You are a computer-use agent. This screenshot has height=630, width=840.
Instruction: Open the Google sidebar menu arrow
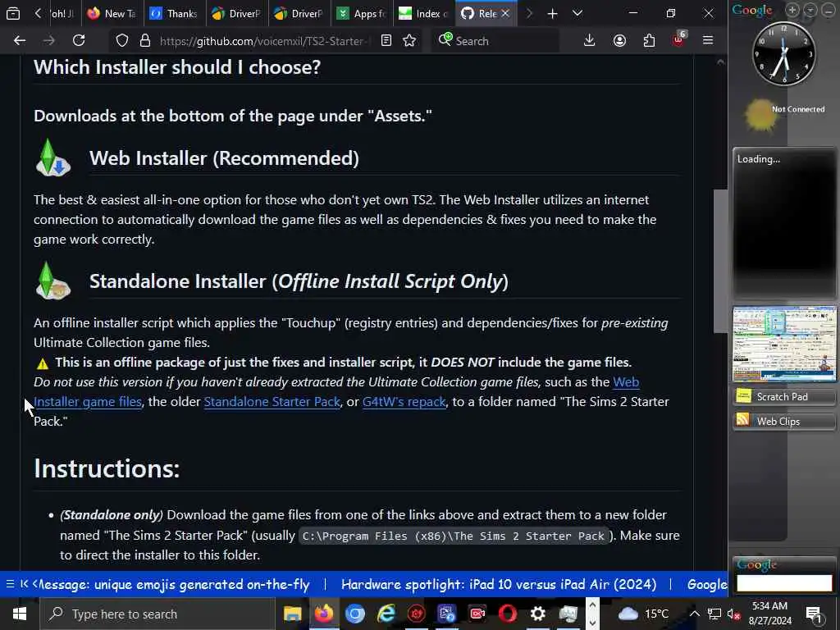810,10
